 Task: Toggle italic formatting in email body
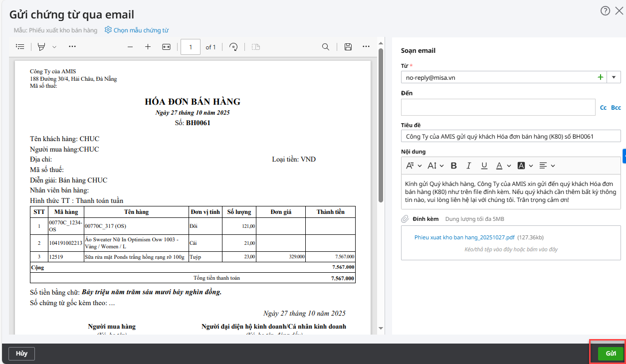tap(468, 166)
